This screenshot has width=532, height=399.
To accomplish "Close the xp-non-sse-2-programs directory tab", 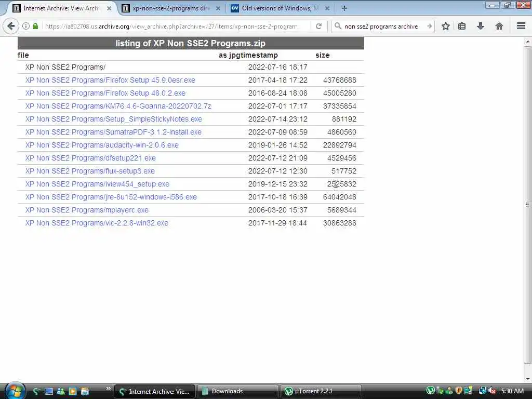I will tap(218, 8).
